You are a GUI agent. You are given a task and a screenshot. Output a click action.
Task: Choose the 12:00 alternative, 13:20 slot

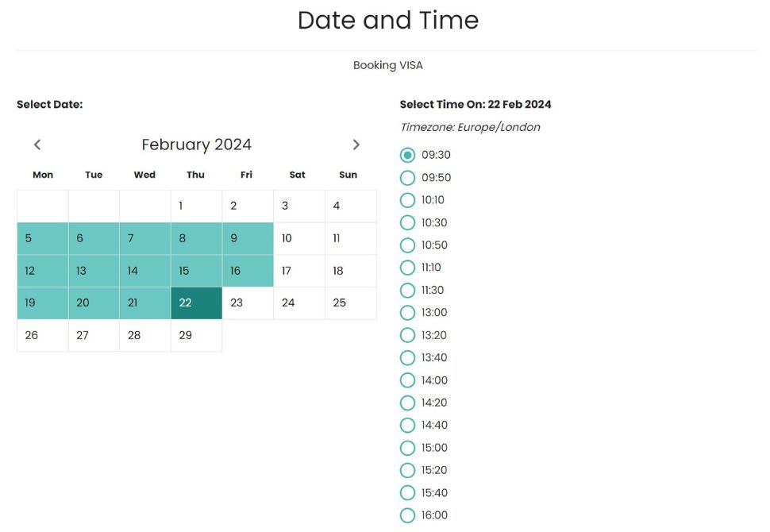tap(407, 335)
